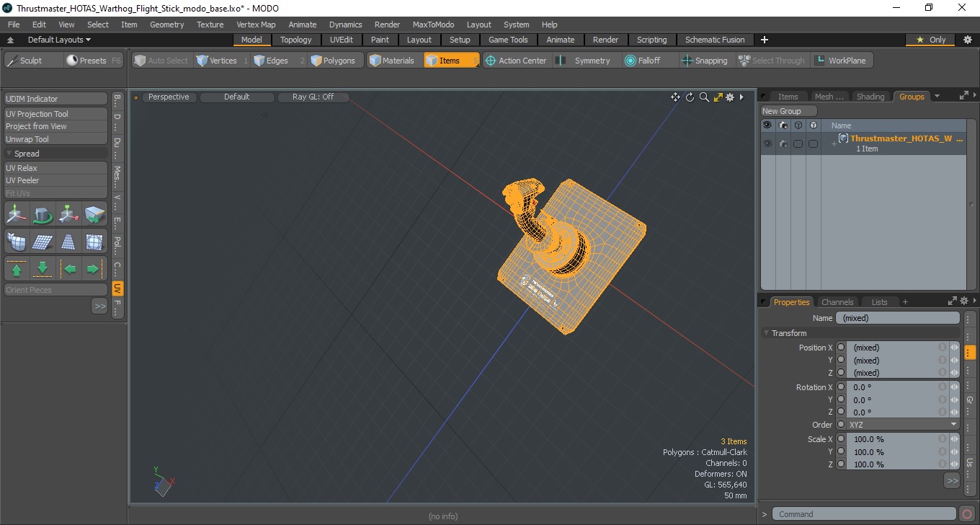The image size is (980, 525).
Task: Open the Shading panel tab
Action: 870,97
